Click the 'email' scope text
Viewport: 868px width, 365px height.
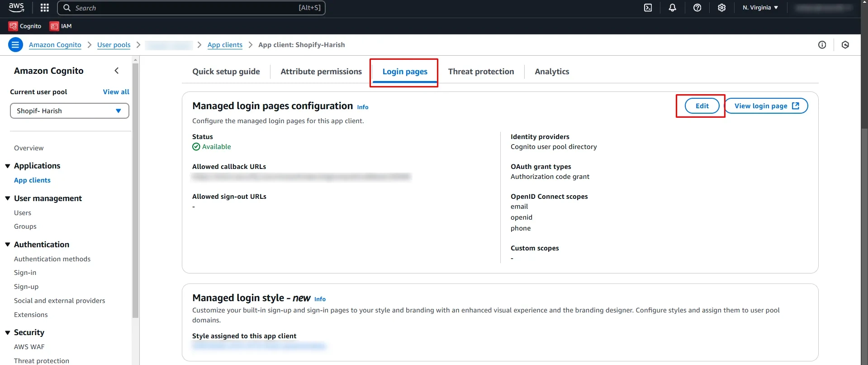[519, 207]
